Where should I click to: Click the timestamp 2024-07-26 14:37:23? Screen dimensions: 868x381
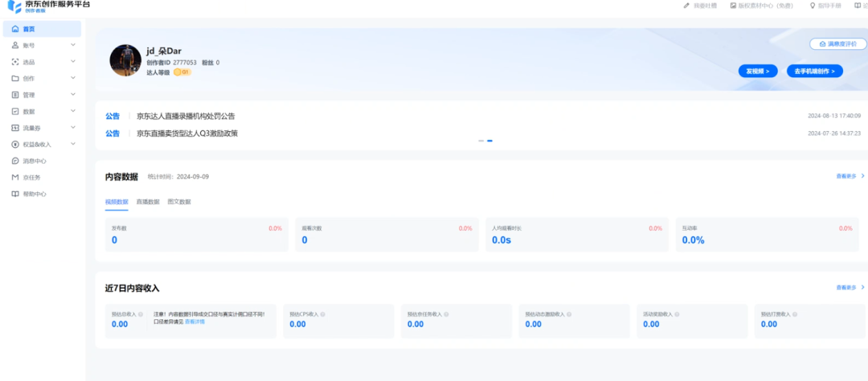click(834, 133)
